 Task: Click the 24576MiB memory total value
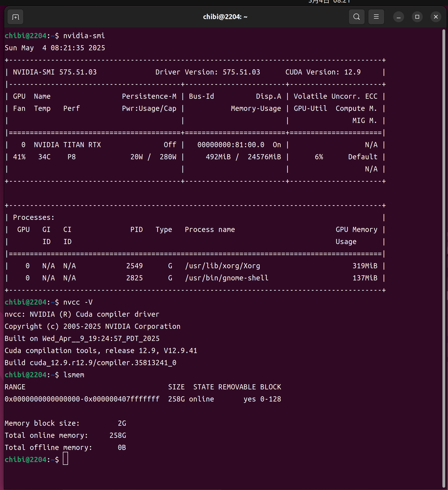coord(264,157)
